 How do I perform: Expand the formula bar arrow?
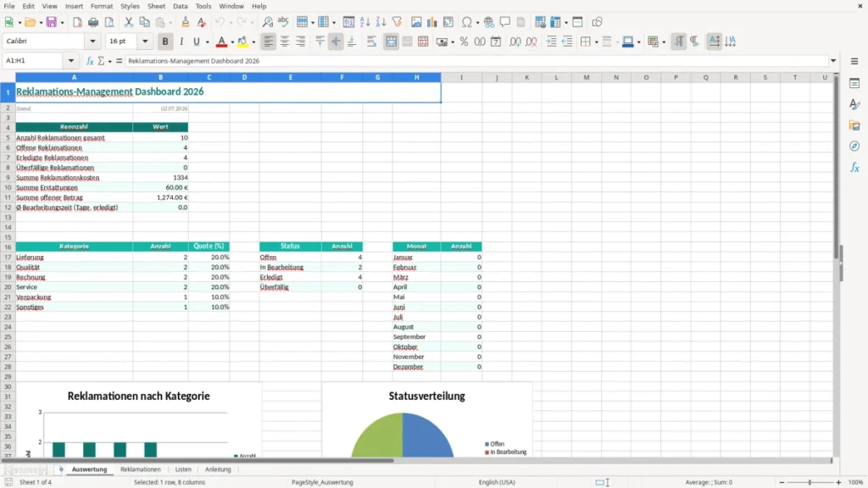tap(833, 61)
